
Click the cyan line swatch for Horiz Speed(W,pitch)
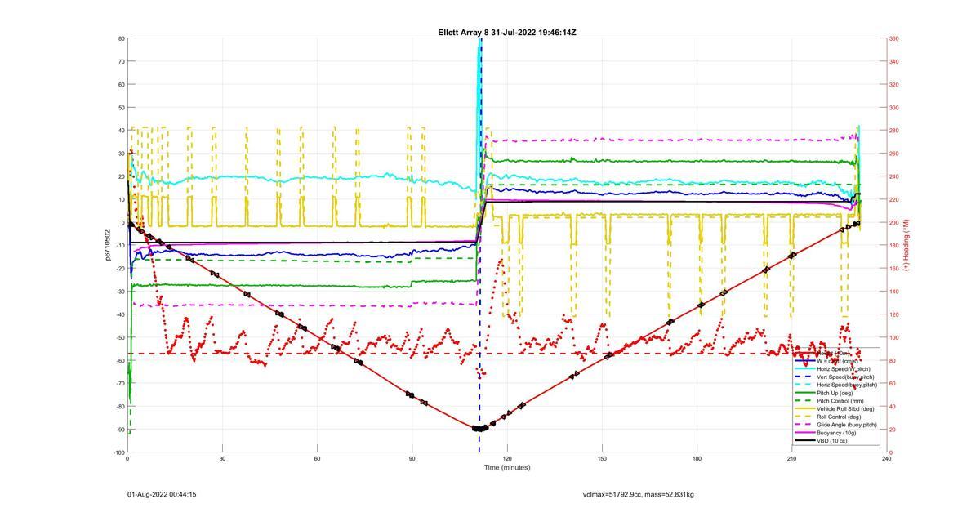point(804,369)
